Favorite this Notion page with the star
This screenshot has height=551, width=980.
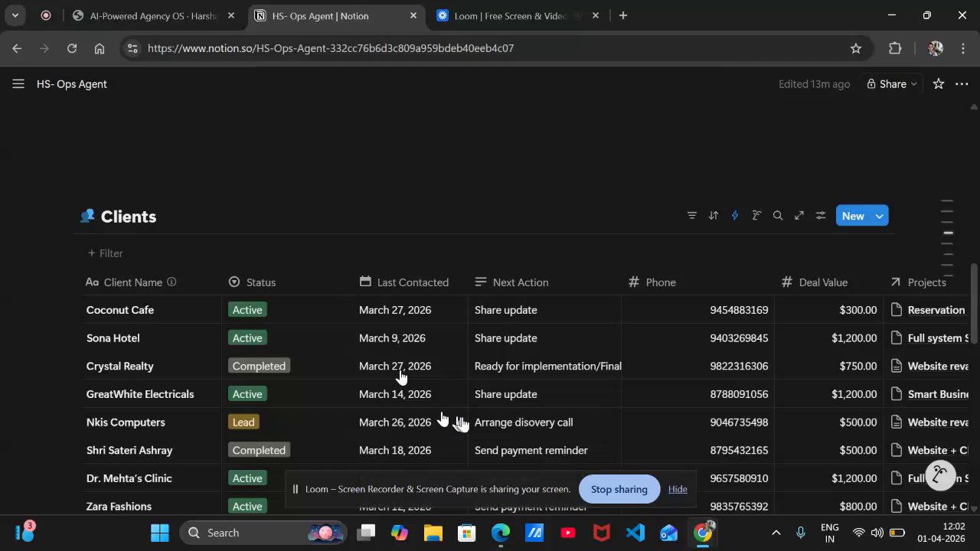click(939, 84)
